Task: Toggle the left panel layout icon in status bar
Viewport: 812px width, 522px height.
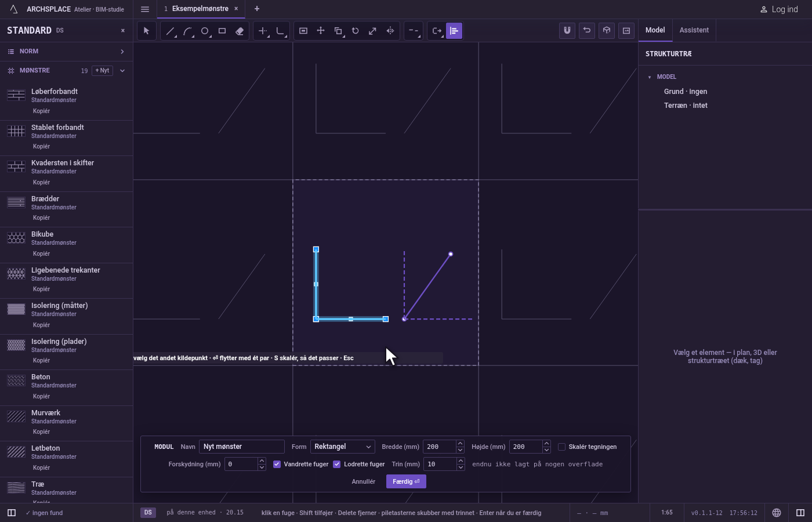Action: 12,513
